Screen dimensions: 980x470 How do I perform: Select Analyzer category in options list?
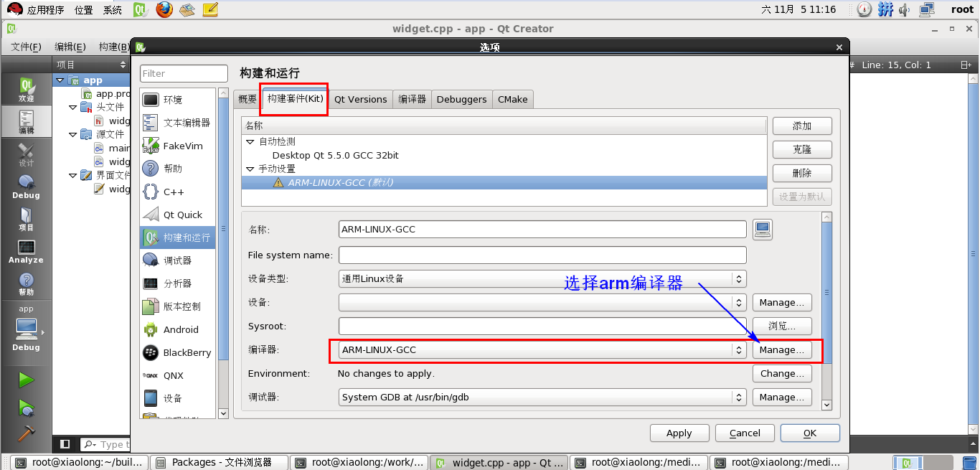coord(178,283)
